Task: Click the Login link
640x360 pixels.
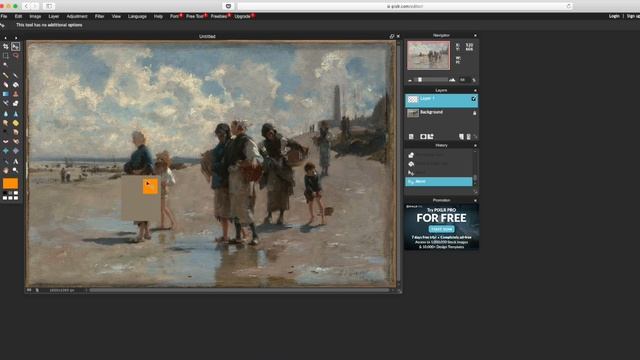Action: pos(614,16)
